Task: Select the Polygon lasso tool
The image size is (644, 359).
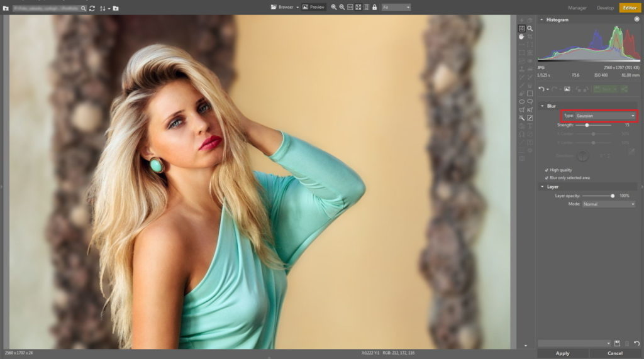Action: coord(521,109)
